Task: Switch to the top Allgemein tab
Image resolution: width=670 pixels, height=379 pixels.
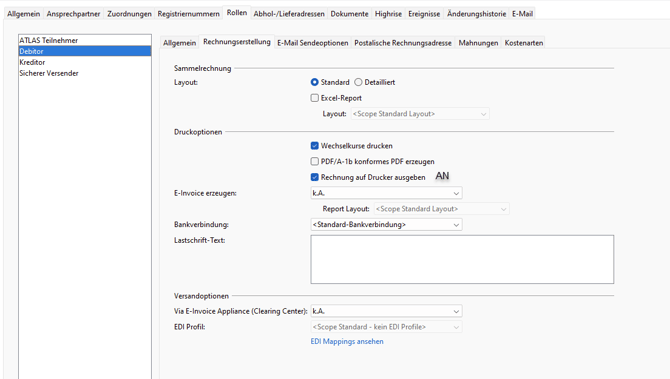Action: click(x=24, y=14)
